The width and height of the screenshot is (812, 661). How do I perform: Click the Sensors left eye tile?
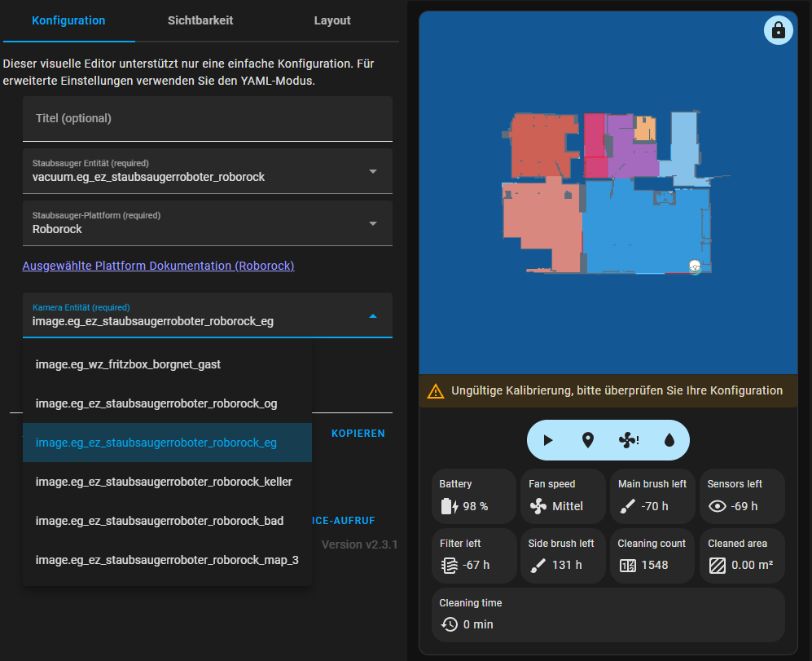tap(742, 496)
